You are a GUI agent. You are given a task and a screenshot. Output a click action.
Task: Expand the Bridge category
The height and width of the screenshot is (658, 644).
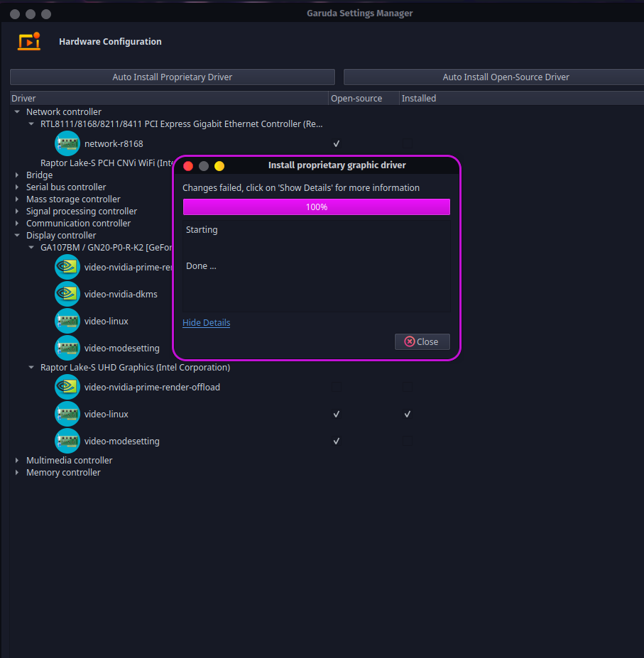tap(17, 175)
